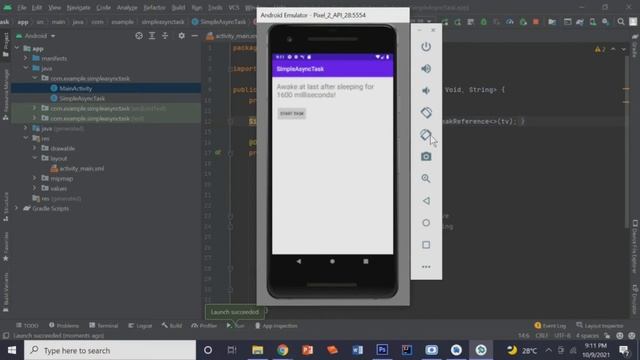Open the File menu
Image resolution: width=640 pixels, height=360 pixels.
click(22, 7)
